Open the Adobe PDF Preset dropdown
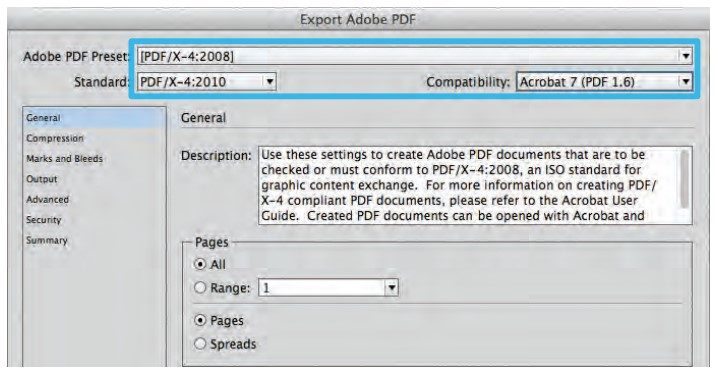The width and height of the screenshot is (715, 383). pos(414,56)
